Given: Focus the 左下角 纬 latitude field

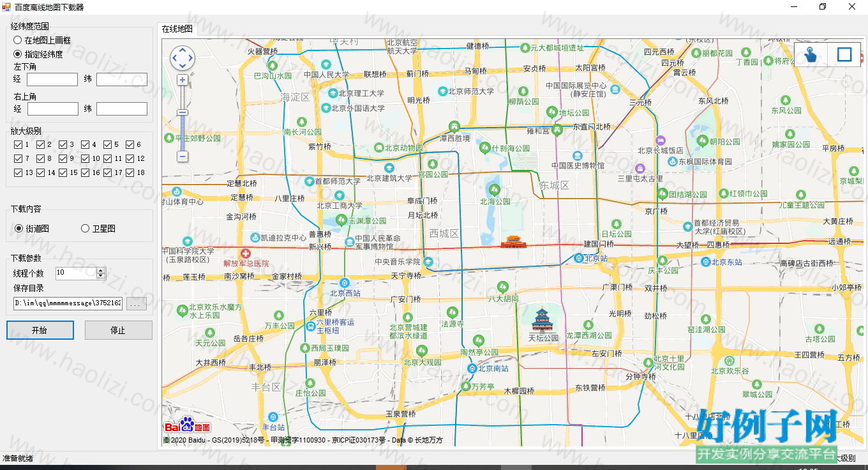Looking at the screenshot, I should coord(122,80).
